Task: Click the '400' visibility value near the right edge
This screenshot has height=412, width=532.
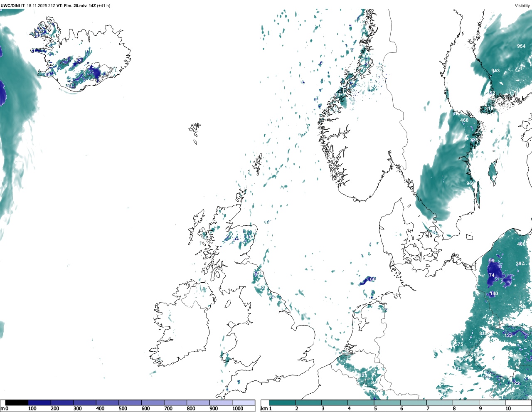Action: (521, 244)
